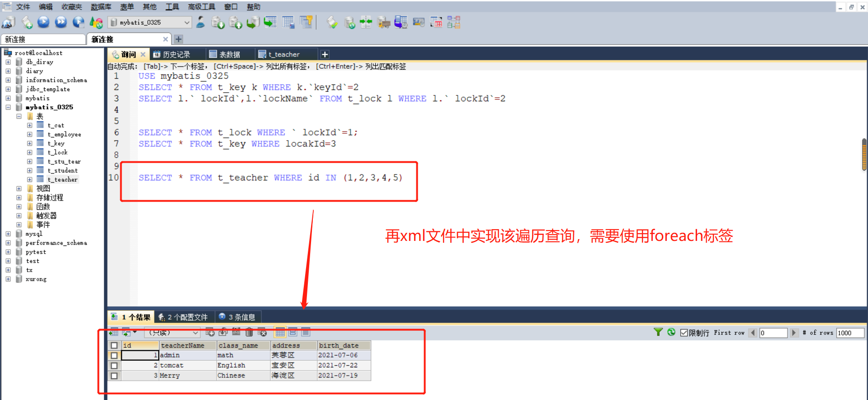Viewport: 868px width, 400px height.
Task: Click the refresh object browser icon
Action: tap(96, 22)
